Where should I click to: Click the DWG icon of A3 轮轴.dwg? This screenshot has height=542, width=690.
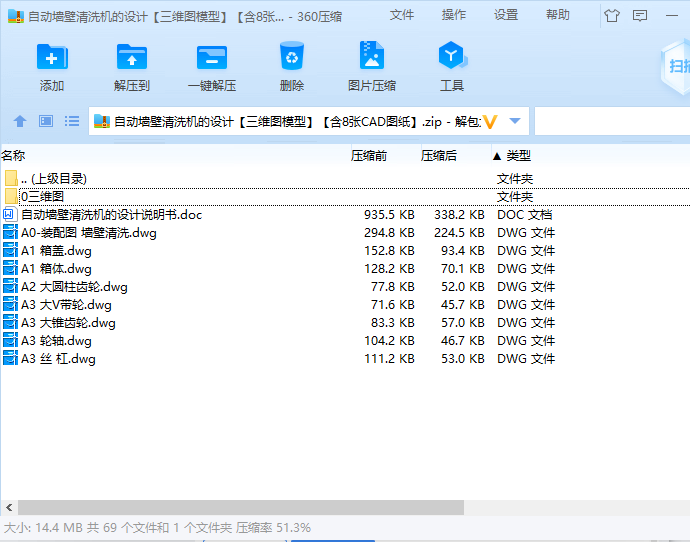(x=10, y=341)
